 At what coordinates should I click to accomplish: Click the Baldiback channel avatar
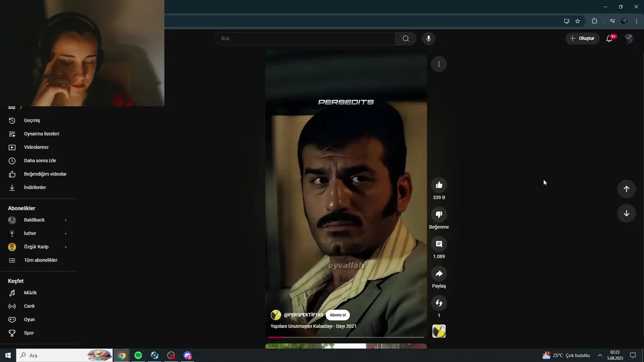[12, 220]
